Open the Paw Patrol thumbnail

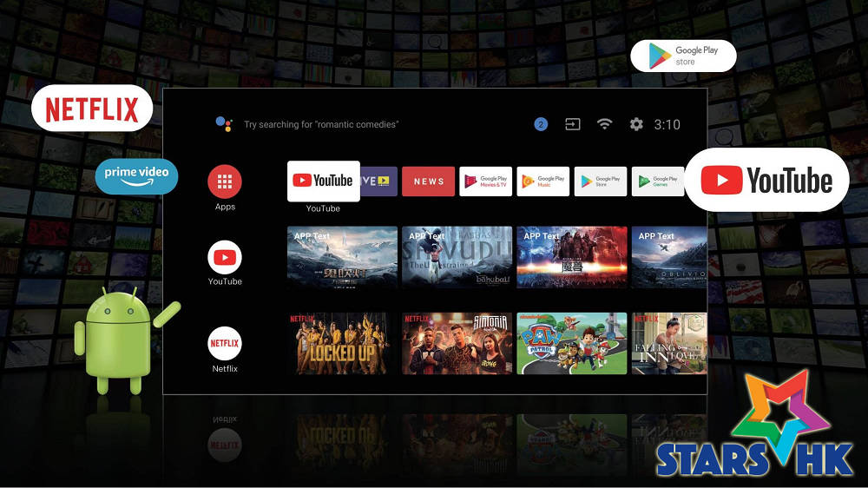click(x=572, y=344)
